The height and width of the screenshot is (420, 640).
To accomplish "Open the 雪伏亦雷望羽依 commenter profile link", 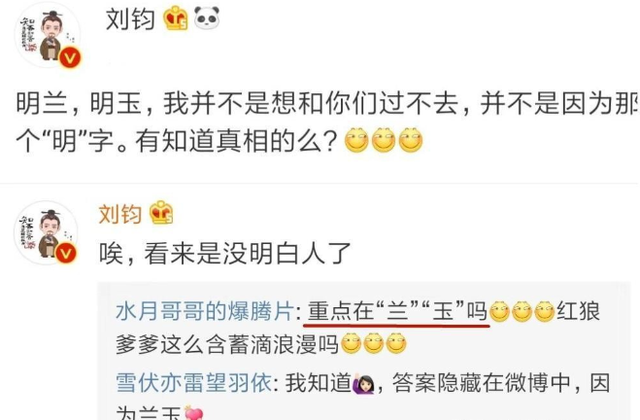I will [194, 383].
